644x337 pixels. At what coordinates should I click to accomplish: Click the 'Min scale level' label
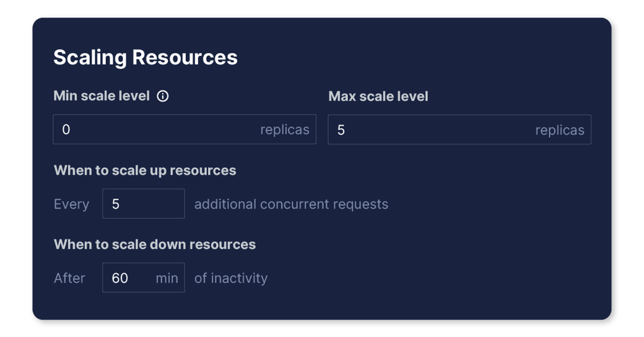[x=102, y=96]
